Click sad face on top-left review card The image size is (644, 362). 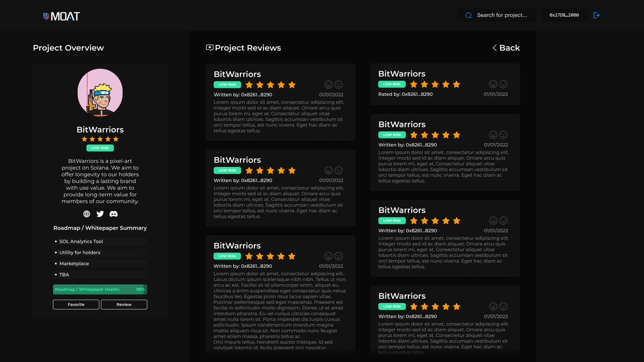click(339, 85)
